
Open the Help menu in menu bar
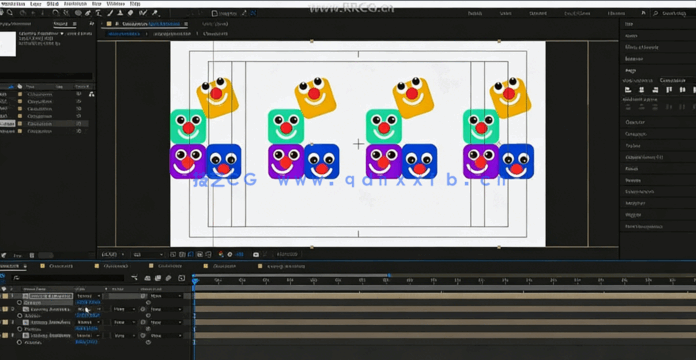(x=135, y=4)
